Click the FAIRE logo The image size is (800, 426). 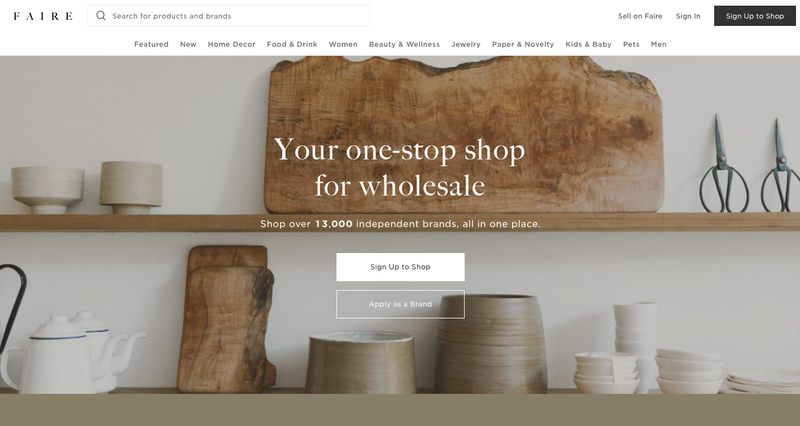tap(43, 16)
